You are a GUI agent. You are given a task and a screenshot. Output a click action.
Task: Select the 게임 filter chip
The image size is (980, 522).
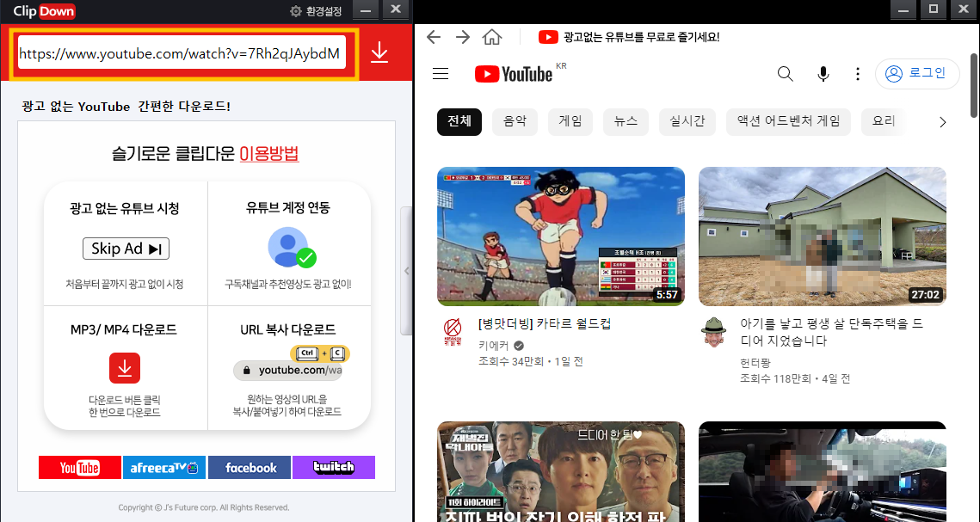570,122
